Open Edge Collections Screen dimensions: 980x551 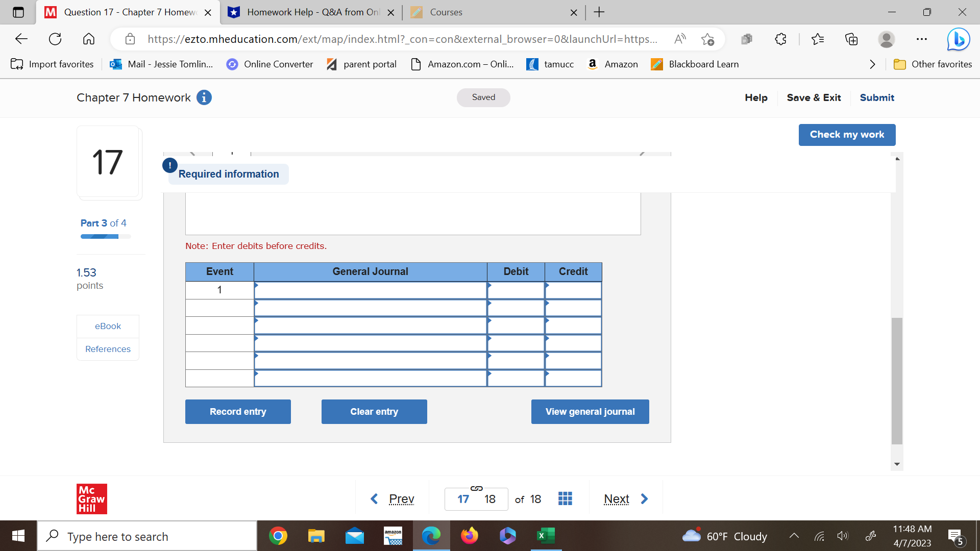point(851,39)
